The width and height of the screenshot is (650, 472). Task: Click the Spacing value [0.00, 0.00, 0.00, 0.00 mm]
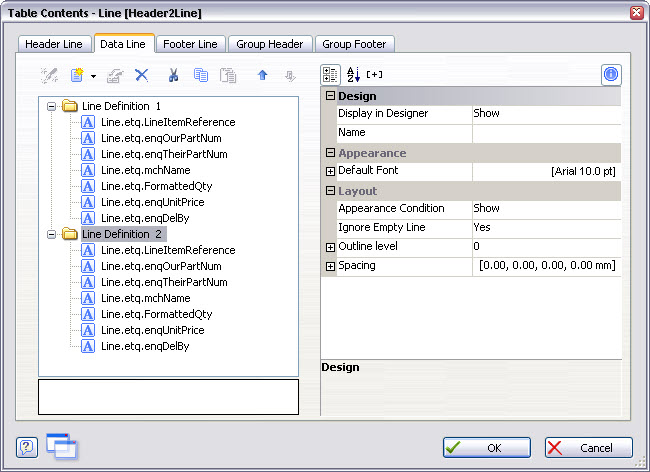click(546, 266)
